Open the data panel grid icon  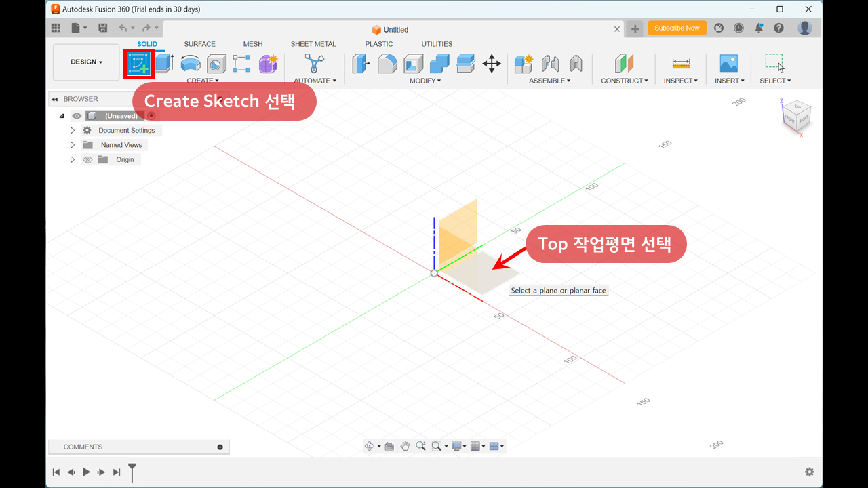pos(56,28)
